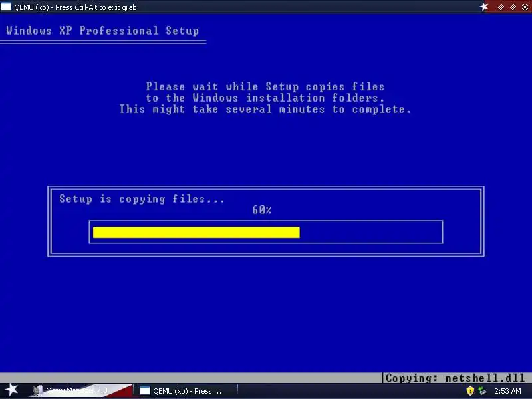Switch to QEMU (xp) taskbar button
Image resolution: width=532 pixels, height=399 pixels.
[x=186, y=391]
